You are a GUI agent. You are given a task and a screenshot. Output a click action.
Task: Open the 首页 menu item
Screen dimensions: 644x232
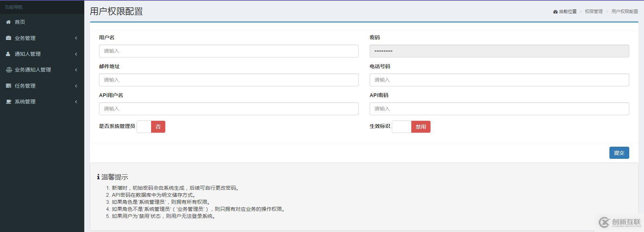click(20, 22)
